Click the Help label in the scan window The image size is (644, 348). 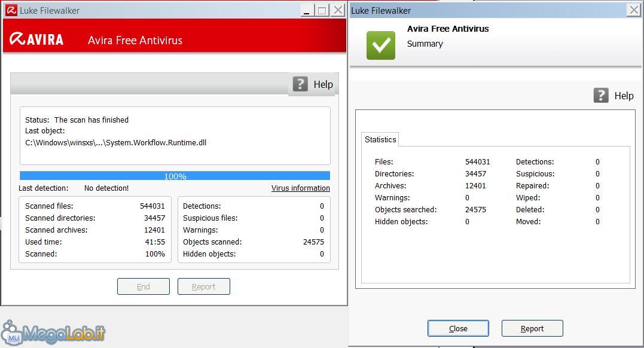pyautogui.click(x=323, y=84)
